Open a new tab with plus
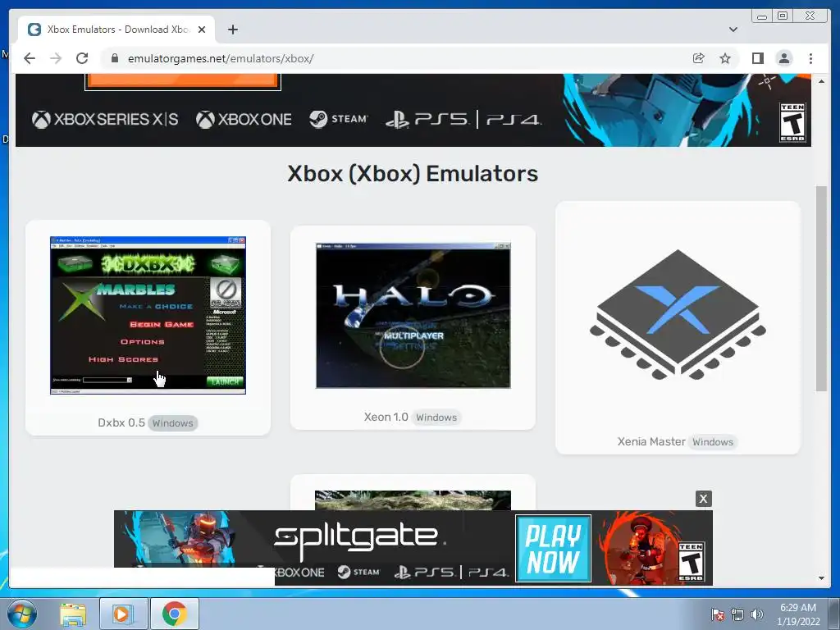Image resolution: width=840 pixels, height=630 pixels. click(x=232, y=30)
